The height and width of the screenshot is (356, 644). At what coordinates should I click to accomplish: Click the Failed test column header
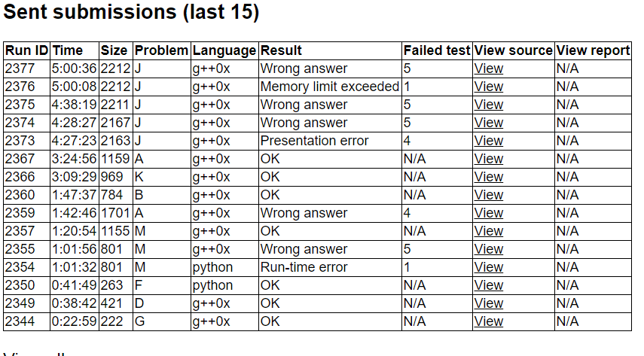(437, 50)
